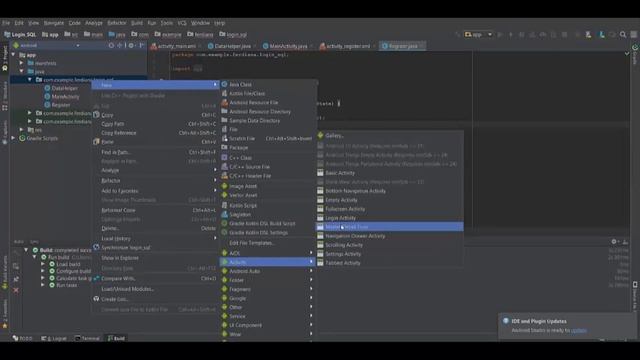Open the AVD Manager toolbar icon
The width and height of the screenshot is (640, 360).
coord(588,35)
